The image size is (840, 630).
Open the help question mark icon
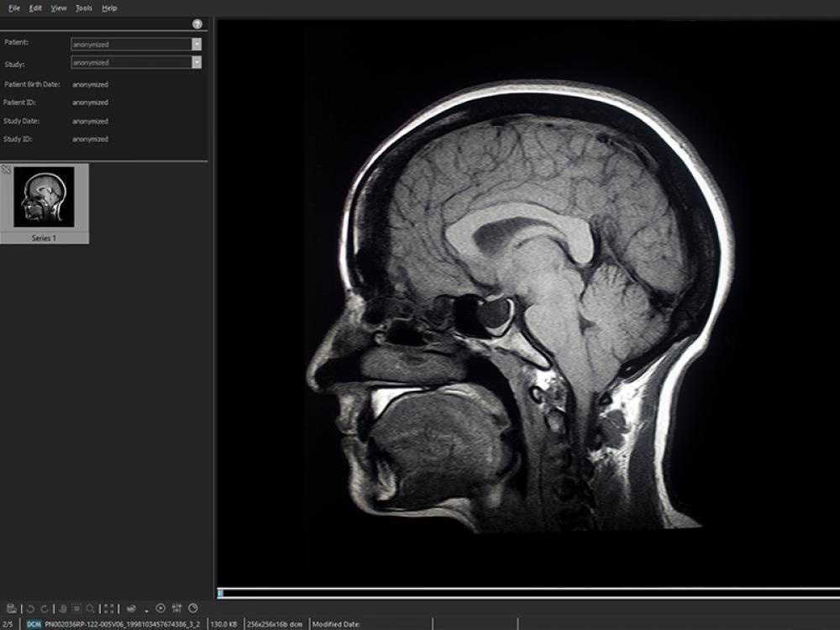(198, 24)
